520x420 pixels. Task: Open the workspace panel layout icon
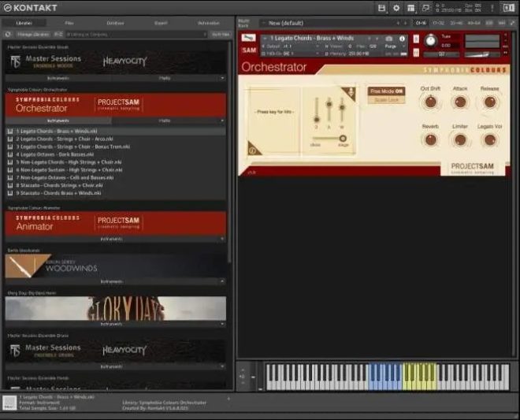coord(411,8)
